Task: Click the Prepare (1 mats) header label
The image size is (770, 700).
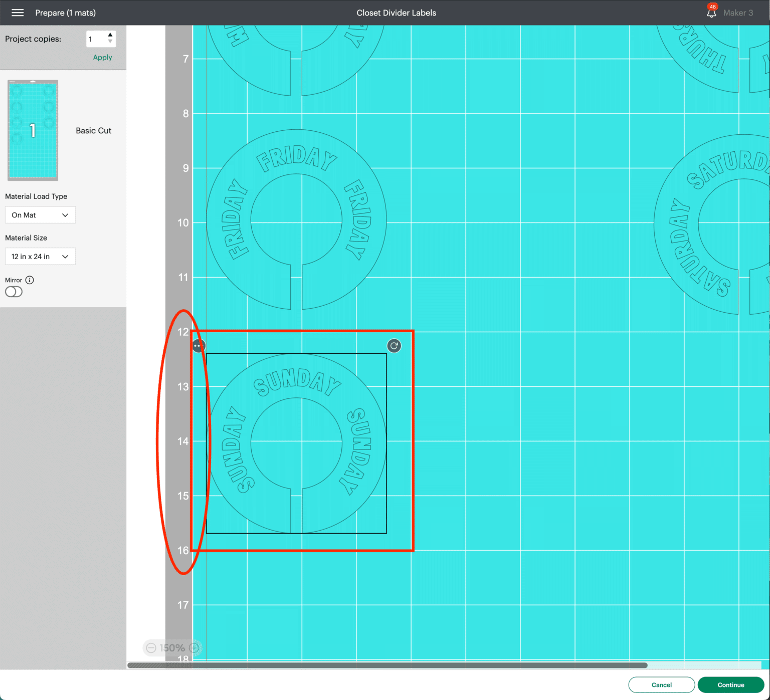Action: point(65,13)
